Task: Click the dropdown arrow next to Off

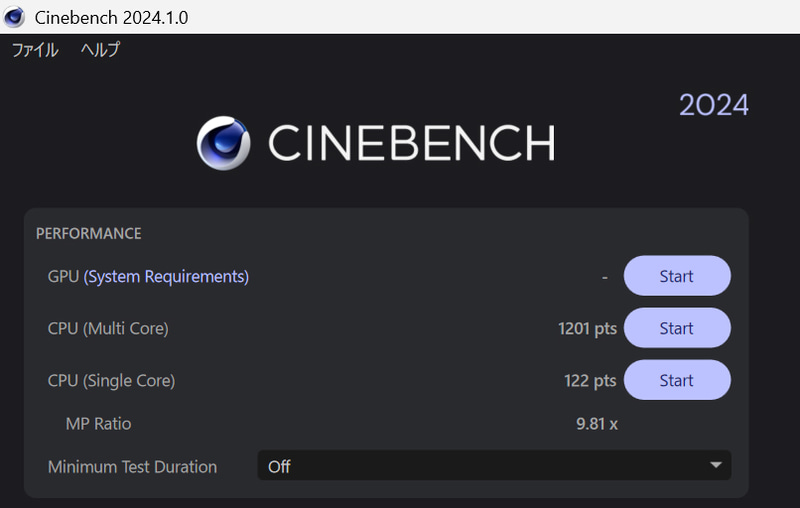Action: pyautogui.click(x=716, y=465)
